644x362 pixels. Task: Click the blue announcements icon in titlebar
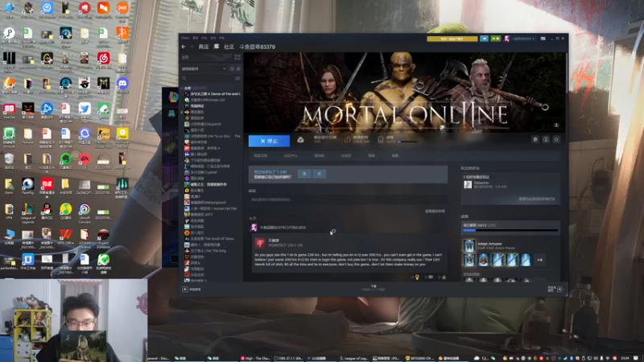(x=485, y=39)
